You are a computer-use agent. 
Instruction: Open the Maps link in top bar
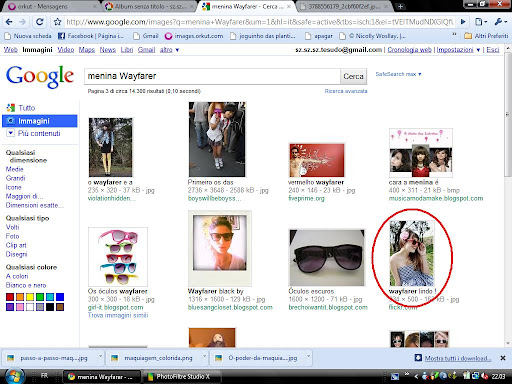[87, 50]
